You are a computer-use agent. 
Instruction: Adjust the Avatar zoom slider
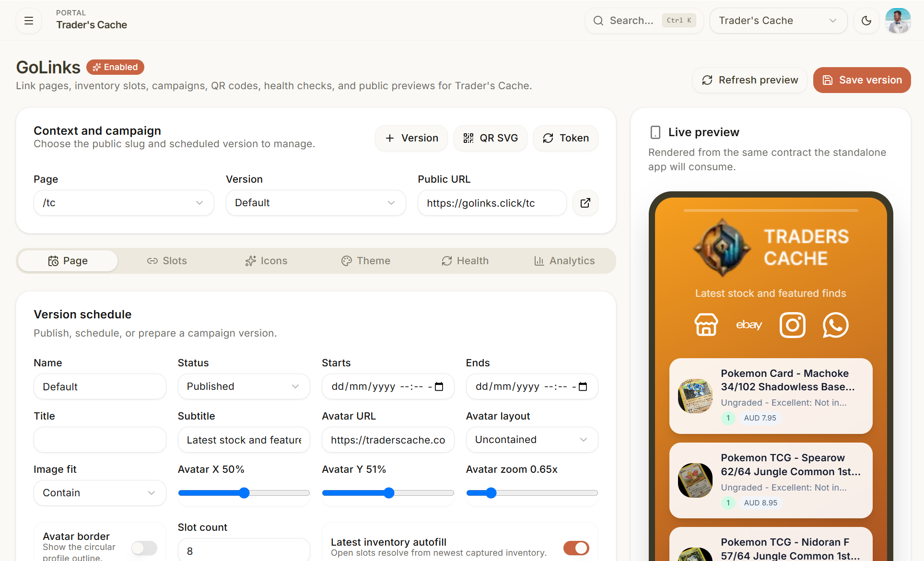pyautogui.click(x=532, y=493)
